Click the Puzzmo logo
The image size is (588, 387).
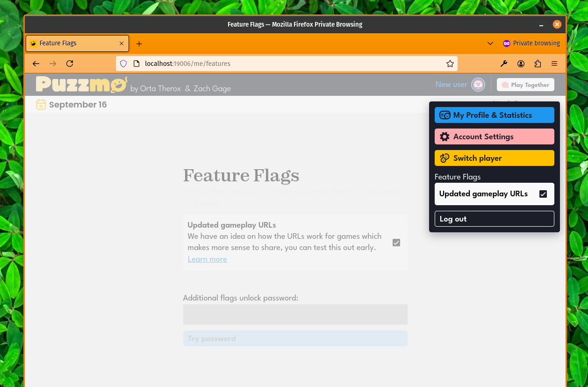click(x=81, y=84)
